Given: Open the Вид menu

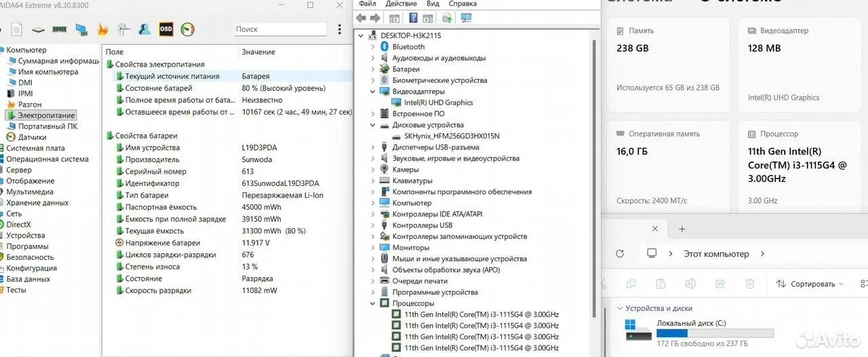Looking at the screenshot, I should click(433, 3).
